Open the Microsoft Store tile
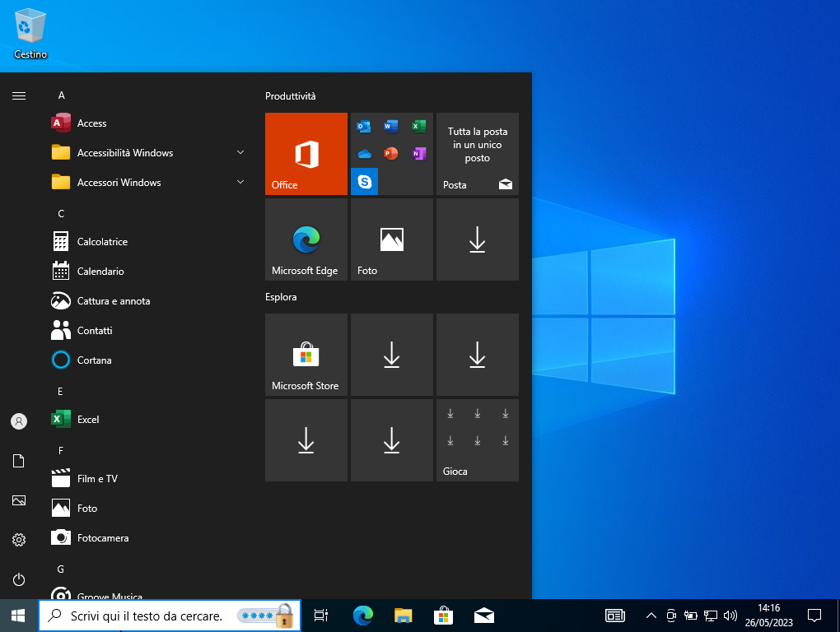The width and height of the screenshot is (840, 632). pos(306,355)
